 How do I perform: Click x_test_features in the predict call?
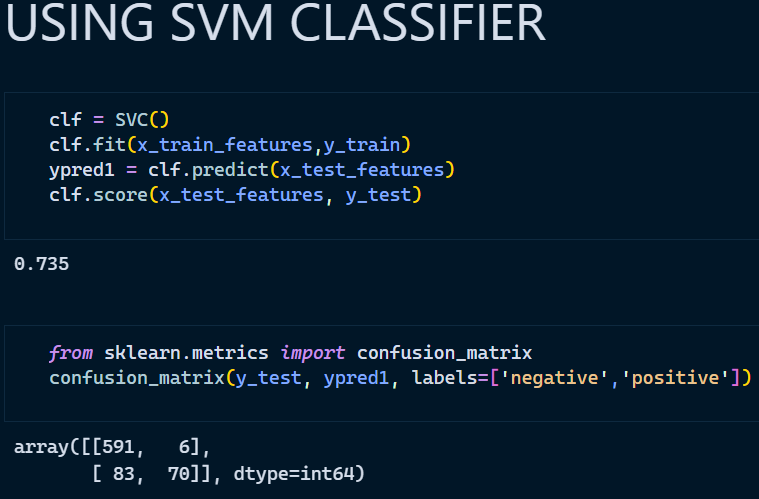(x=362, y=170)
